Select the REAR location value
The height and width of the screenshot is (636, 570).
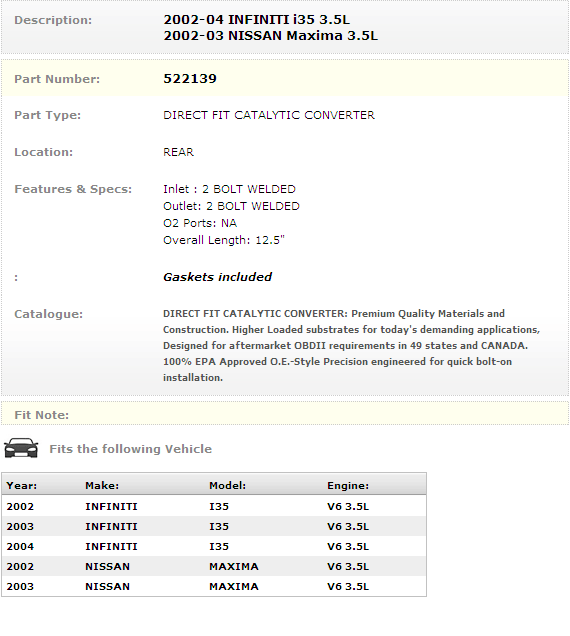(179, 152)
